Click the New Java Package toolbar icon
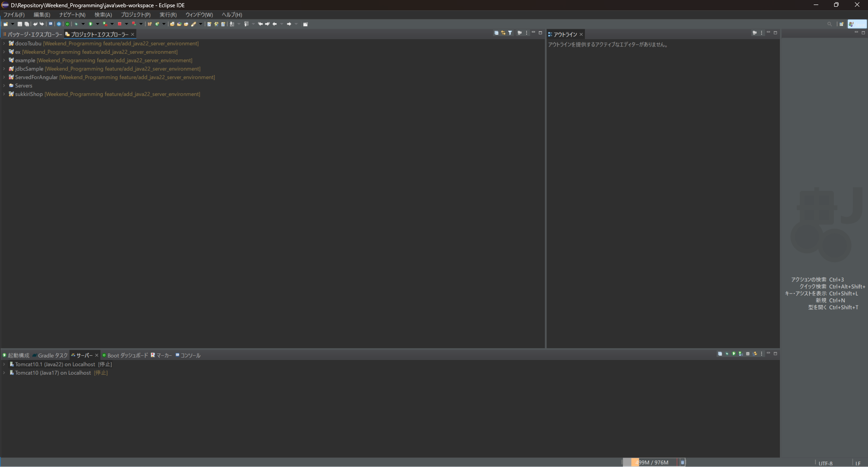 [x=150, y=24]
